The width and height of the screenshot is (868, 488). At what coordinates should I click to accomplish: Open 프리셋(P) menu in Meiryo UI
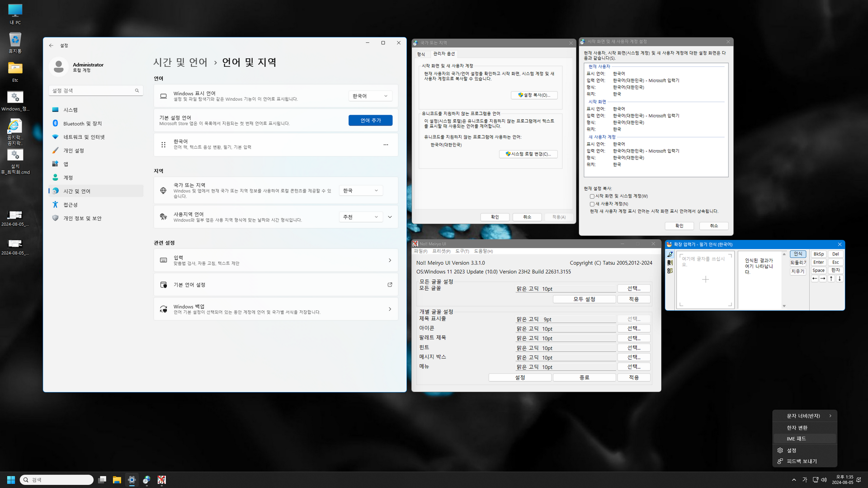click(x=441, y=251)
